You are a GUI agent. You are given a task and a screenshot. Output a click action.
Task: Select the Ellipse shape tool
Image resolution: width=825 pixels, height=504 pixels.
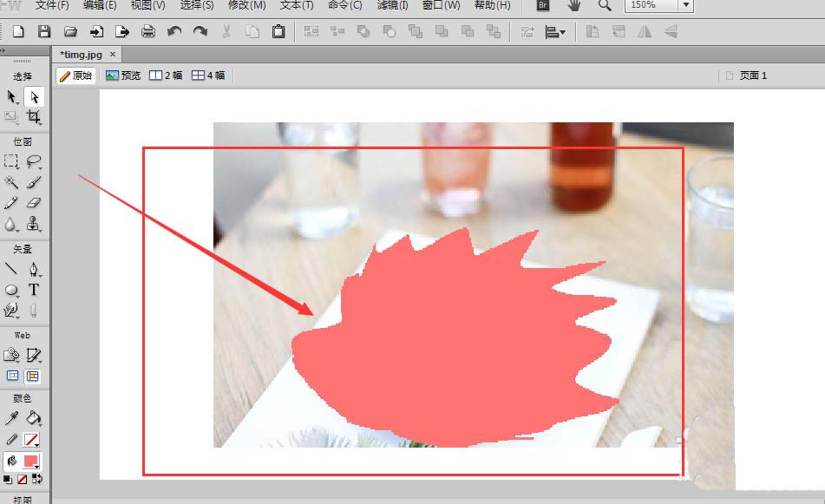(x=11, y=290)
